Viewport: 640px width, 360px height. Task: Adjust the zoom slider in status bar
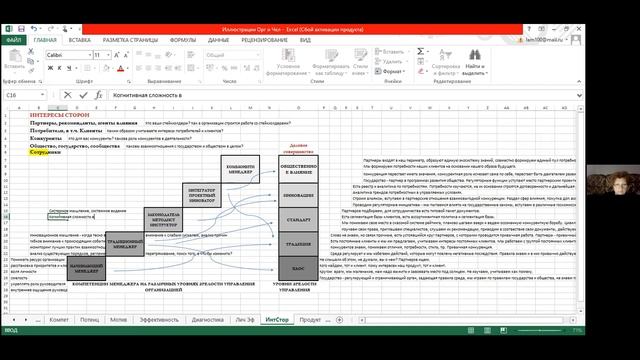click(540, 330)
